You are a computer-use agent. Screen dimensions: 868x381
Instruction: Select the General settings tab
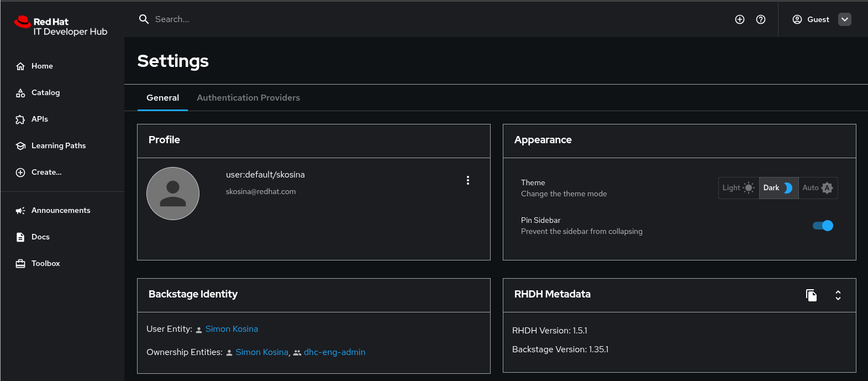[x=162, y=98]
